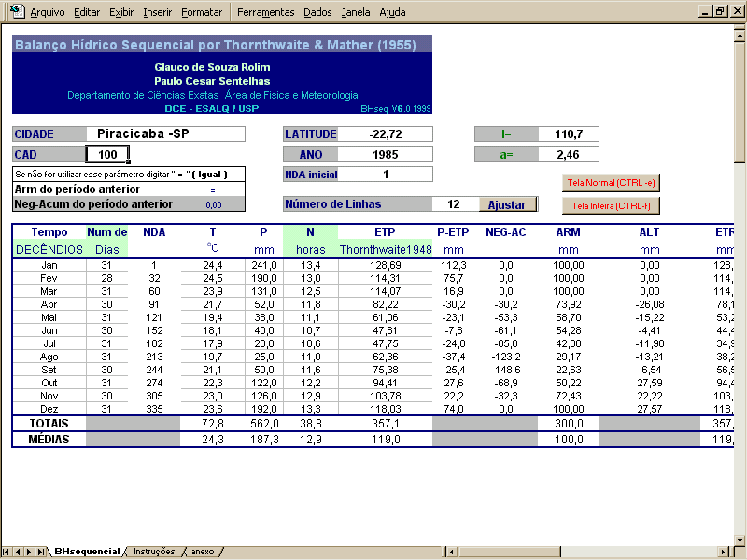Click total precipitation value 562,0
747x560 pixels.
[264, 424]
